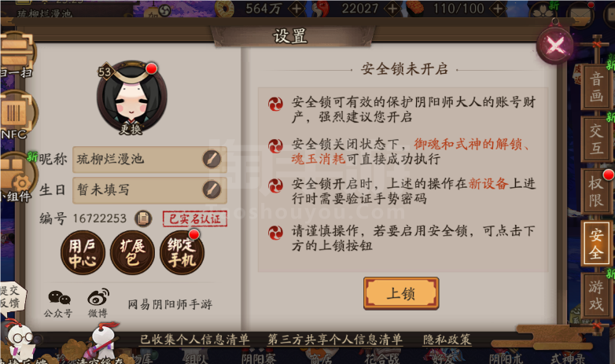The width and height of the screenshot is (615, 364).
Task: Edit the nickname with the pencil icon
Action: point(212,160)
